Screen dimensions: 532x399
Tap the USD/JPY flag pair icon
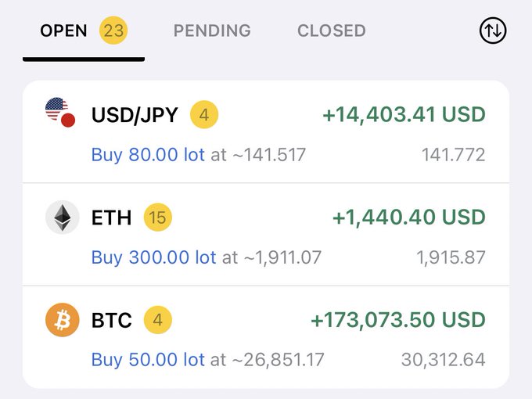point(60,113)
